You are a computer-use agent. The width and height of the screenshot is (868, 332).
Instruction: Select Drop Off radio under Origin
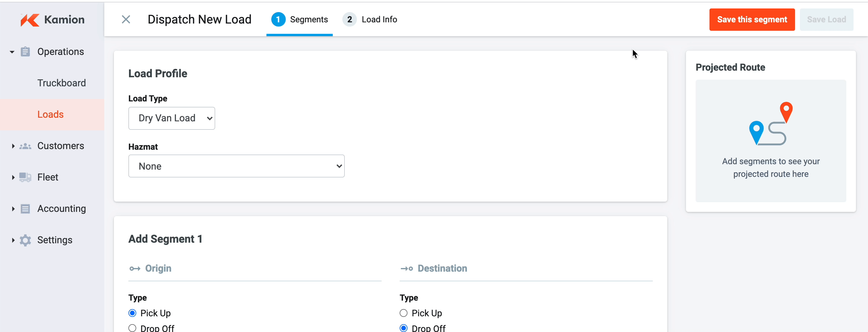tap(132, 328)
